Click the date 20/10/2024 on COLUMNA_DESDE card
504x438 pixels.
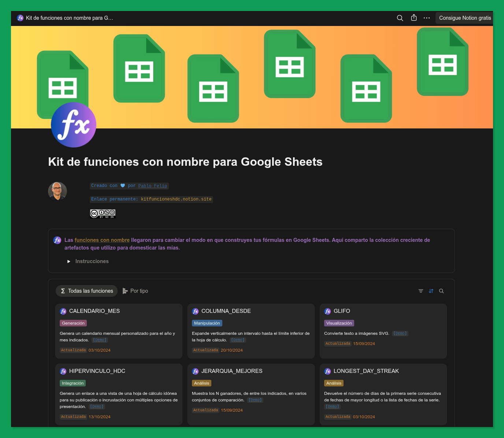tap(232, 350)
